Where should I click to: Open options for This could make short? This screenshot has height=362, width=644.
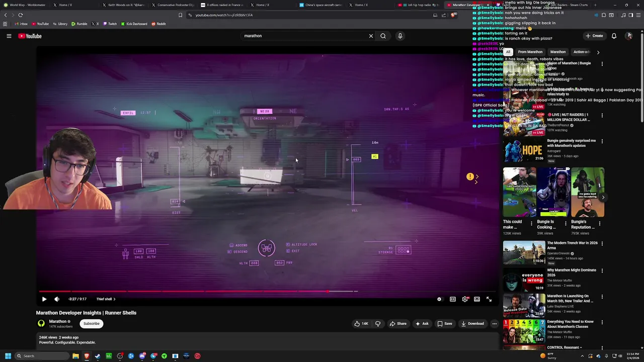(531, 223)
